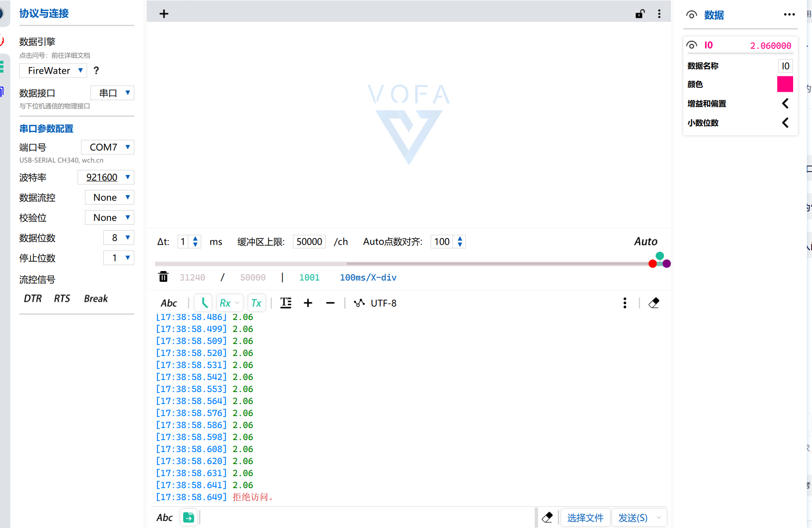Screen dimensions: 812x528
Task: Toggle Abc mode in send bar
Action: click(164, 518)
